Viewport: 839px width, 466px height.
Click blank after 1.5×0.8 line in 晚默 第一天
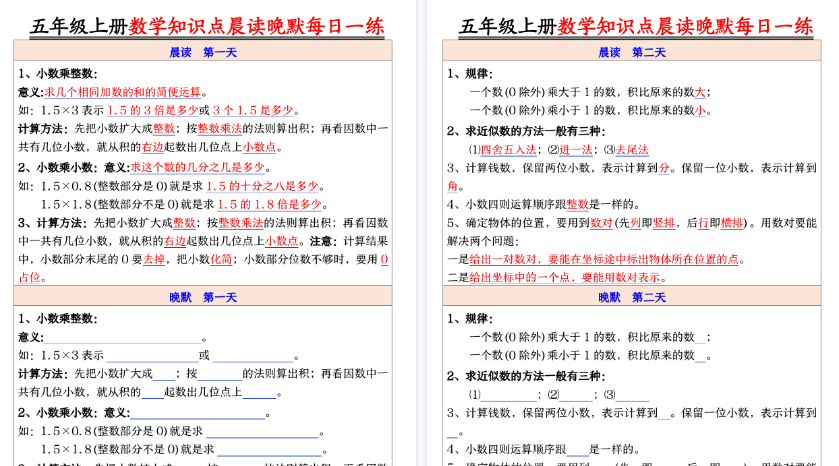click(263, 432)
